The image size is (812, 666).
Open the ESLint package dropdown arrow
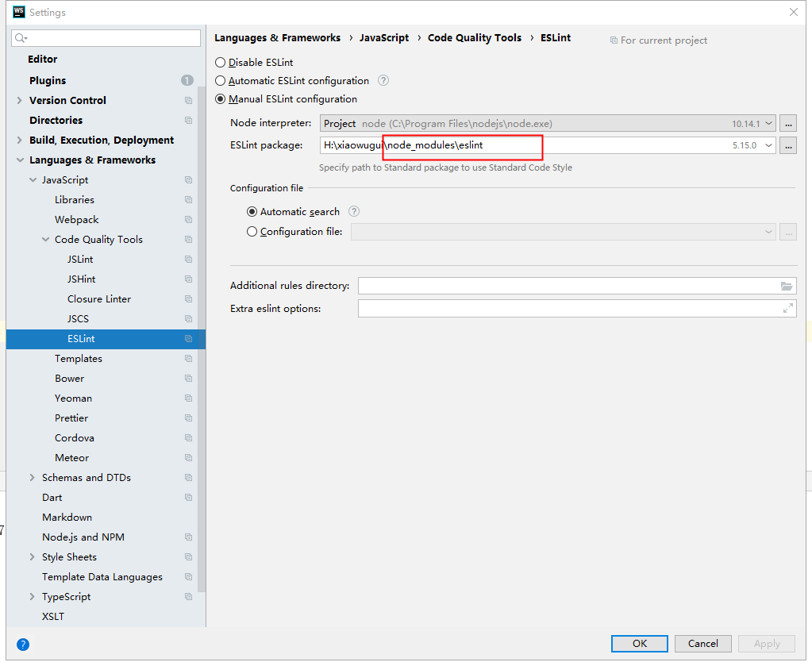click(x=769, y=145)
